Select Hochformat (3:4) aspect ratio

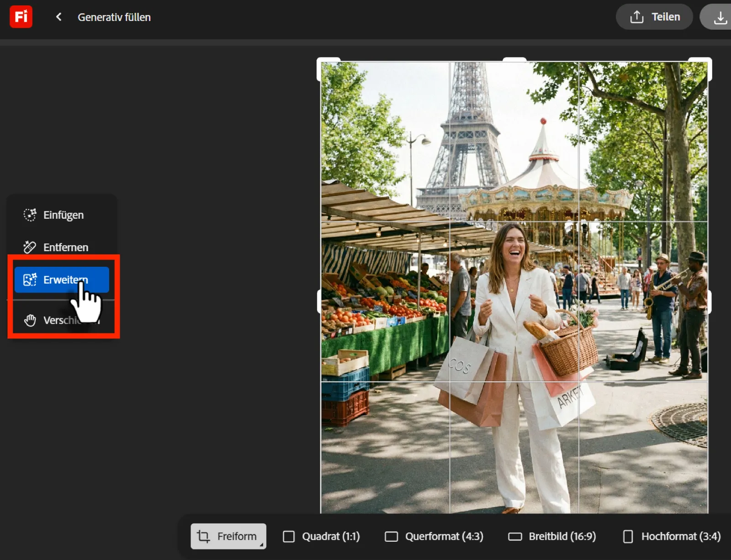pos(672,536)
